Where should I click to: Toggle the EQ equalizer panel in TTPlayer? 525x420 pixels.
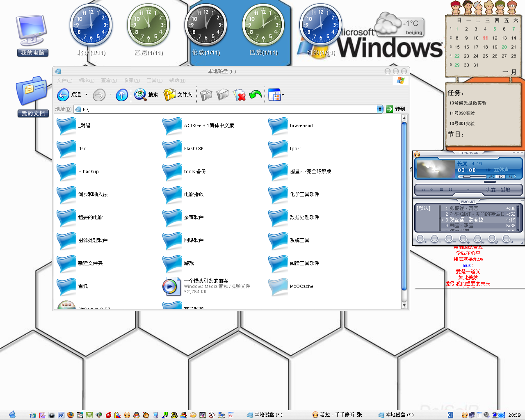point(501,176)
